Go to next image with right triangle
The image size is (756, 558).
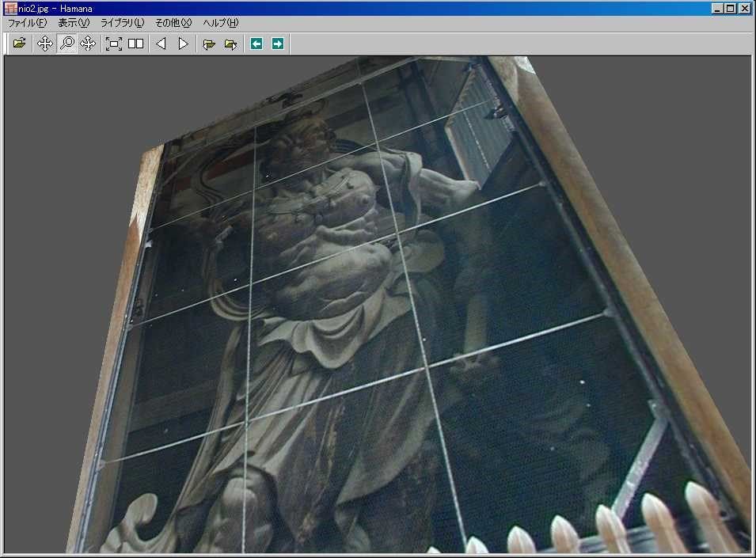coord(183,44)
